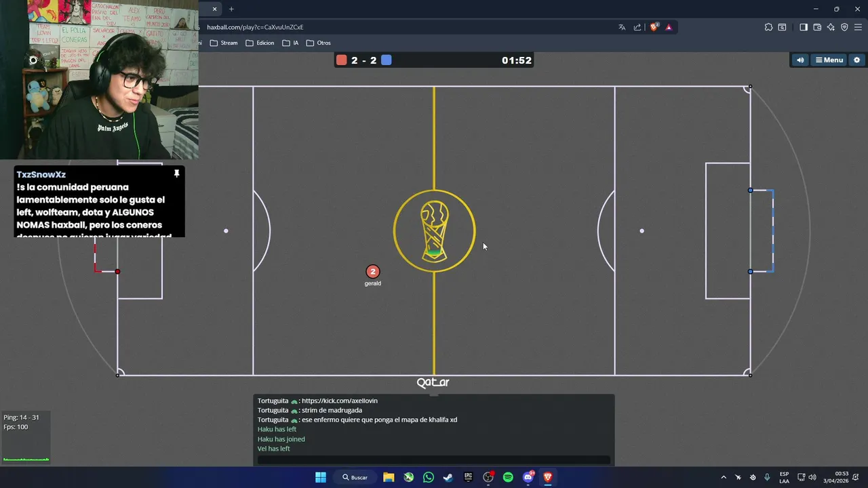Image resolution: width=868 pixels, height=488 pixels.
Task: Click the 'Haku has joined' notice
Action: [281, 439]
